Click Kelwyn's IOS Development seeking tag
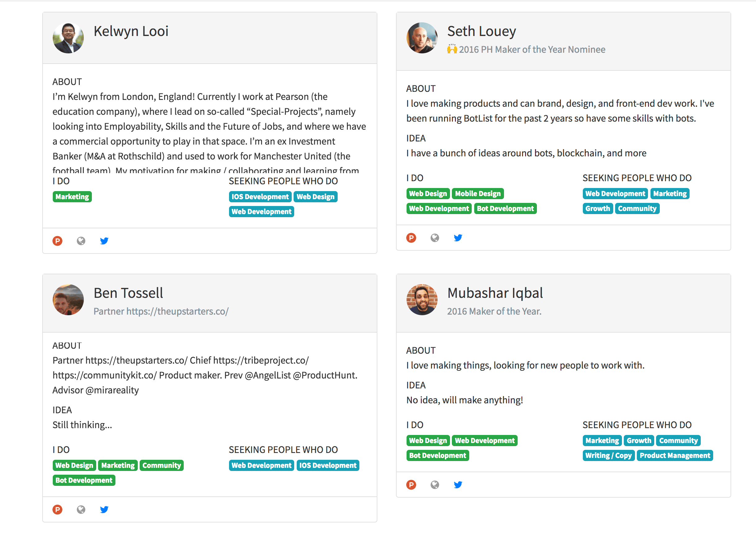 tap(260, 197)
